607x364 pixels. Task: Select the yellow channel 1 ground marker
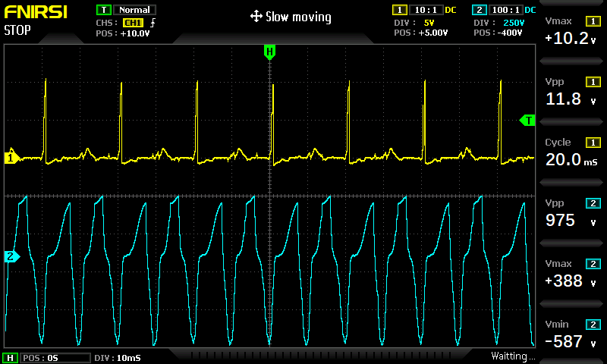pyautogui.click(x=11, y=158)
